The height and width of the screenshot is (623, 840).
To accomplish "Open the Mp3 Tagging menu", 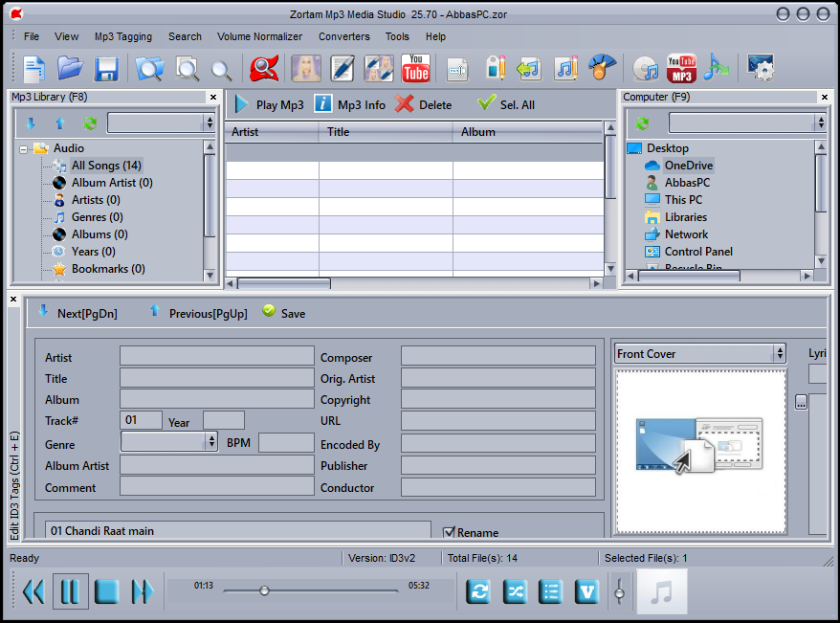I will (x=123, y=36).
